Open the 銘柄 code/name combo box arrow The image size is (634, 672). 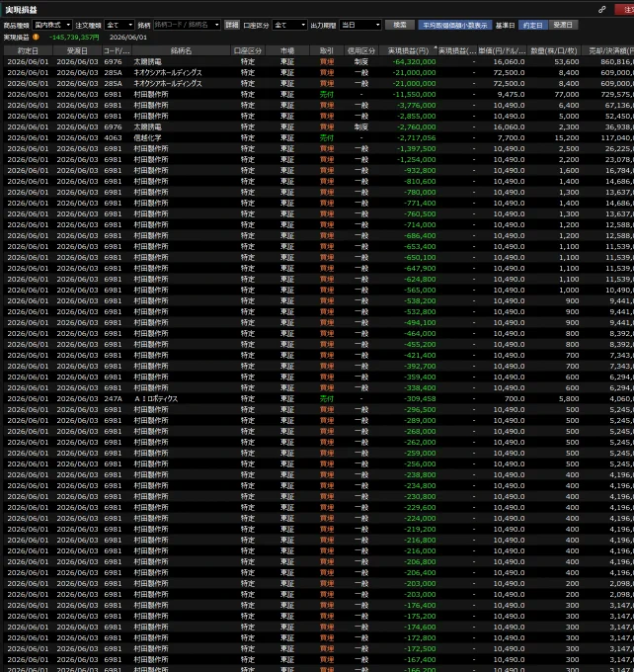click(x=216, y=25)
